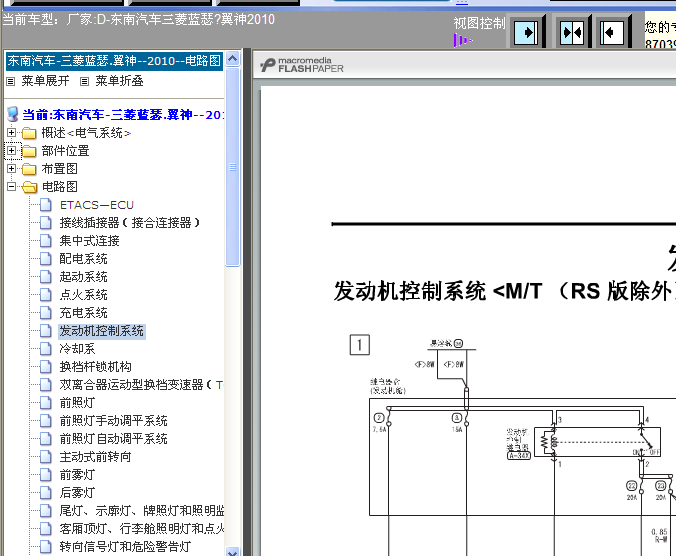The width and height of the screenshot is (676, 556).
Task: Click the document icon beside 集中式连接
Action: [46, 241]
